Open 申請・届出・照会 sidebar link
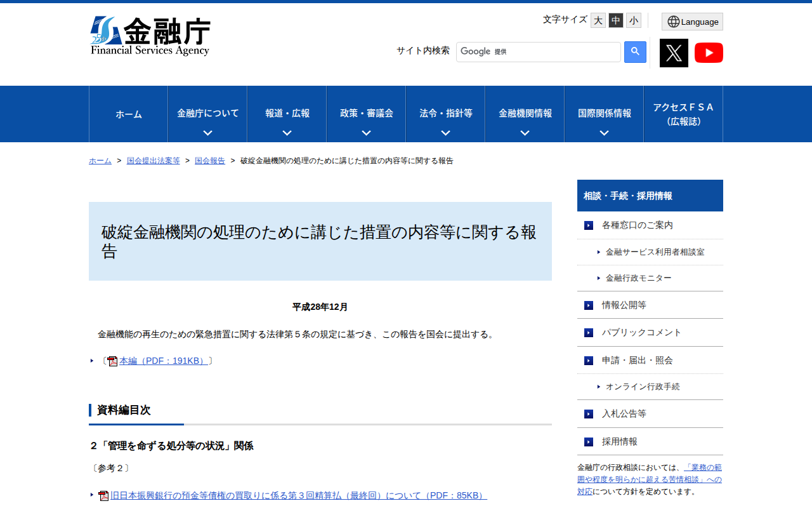The width and height of the screenshot is (812, 508). pyautogui.click(x=638, y=361)
